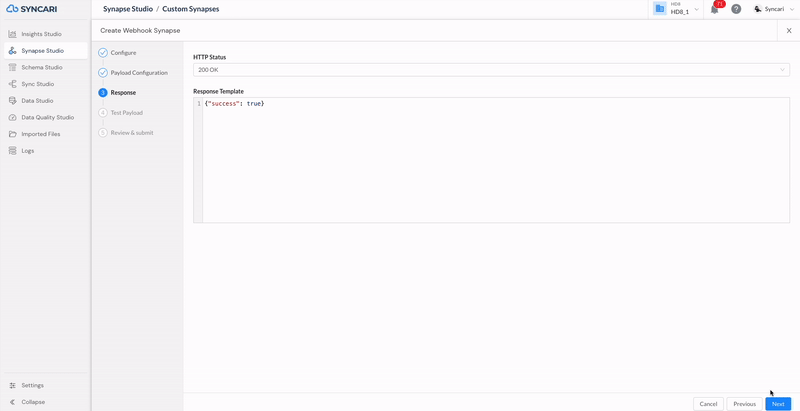Click the HD8 instance building icon
The width and height of the screenshot is (800, 411).
pos(660,9)
